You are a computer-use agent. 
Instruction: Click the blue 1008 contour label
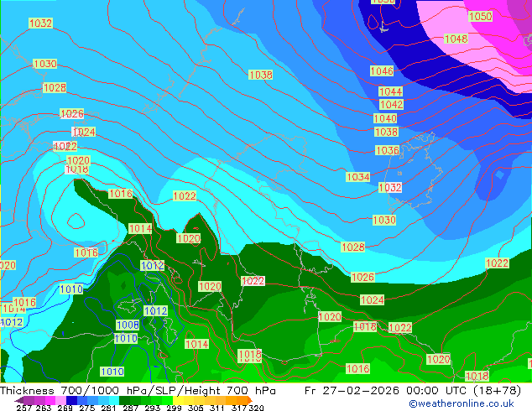(x=128, y=325)
